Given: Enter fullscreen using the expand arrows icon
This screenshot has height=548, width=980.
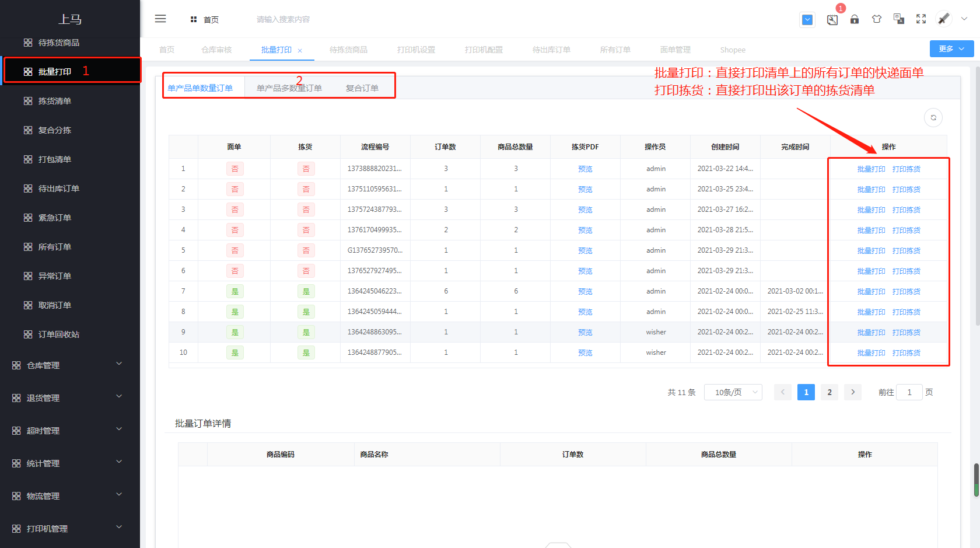Looking at the screenshot, I should pyautogui.click(x=921, y=19).
